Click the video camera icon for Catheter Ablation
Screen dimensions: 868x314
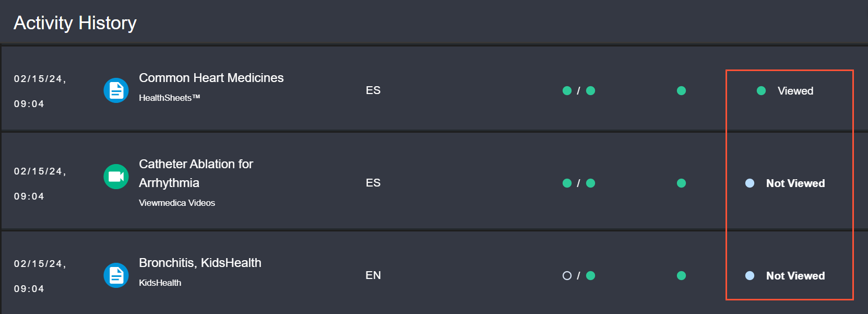click(x=116, y=177)
